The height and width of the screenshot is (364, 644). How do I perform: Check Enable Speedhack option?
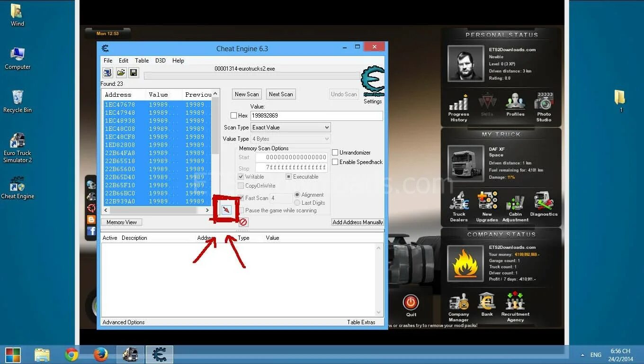tap(335, 162)
